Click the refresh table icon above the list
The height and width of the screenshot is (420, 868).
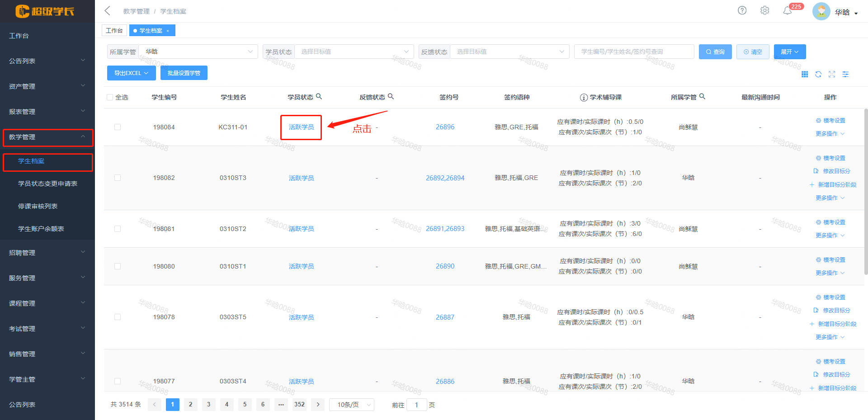click(x=818, y=74)
